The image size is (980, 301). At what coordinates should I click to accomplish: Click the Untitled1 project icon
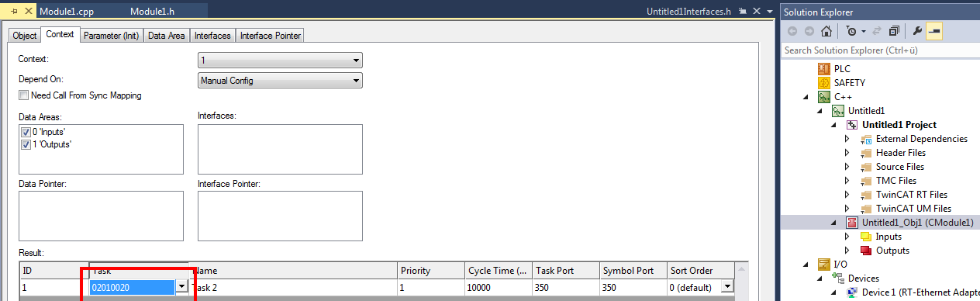(x=838, y=111)
